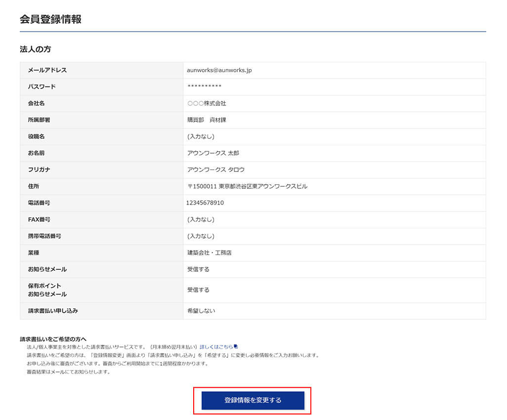
Task: Click the 役職名 row label
Action: tap(36, 136)
